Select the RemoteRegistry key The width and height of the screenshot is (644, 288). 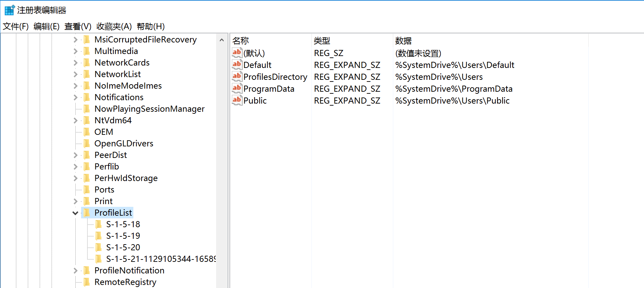(x=125, y=282)
